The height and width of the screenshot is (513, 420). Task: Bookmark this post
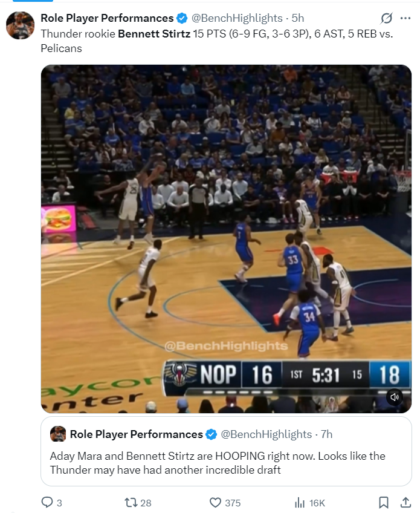(383, 502)
